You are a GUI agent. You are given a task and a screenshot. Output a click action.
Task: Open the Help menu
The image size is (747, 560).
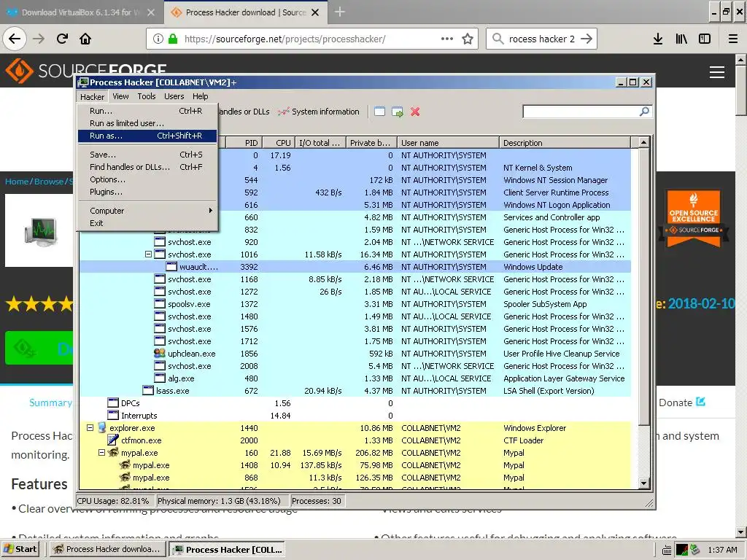pyautogui.click(x=200, y=96)
